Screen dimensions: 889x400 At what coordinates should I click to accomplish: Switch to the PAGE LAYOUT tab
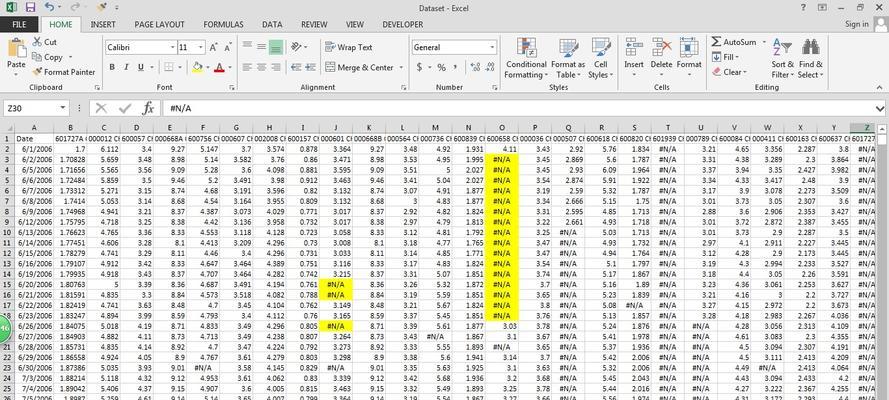(159, 24)
